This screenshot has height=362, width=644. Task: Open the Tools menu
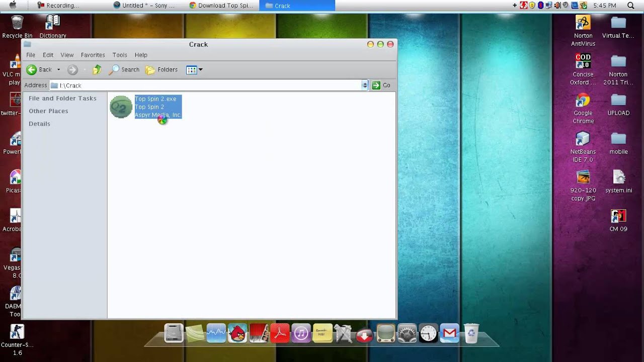point(120,55)
